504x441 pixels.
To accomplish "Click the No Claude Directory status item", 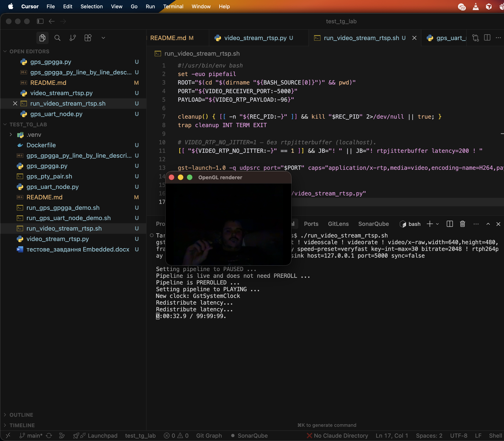I will coord(337,436).
